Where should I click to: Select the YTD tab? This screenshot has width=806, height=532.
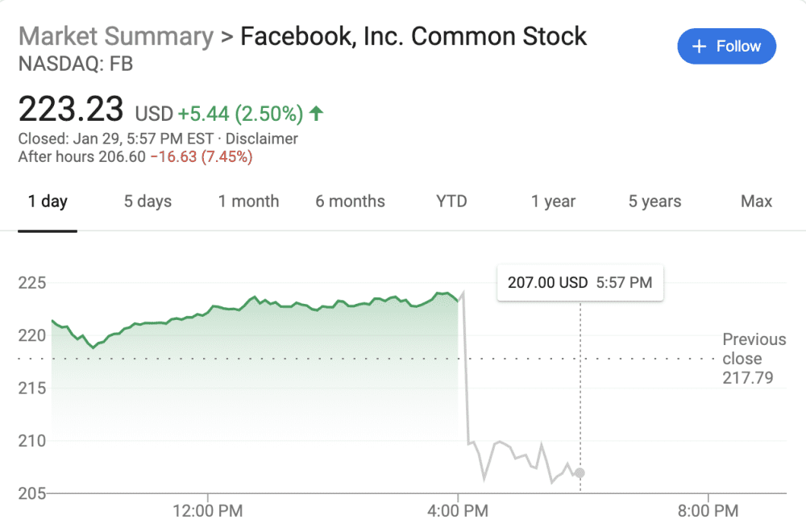pos(451,202)
